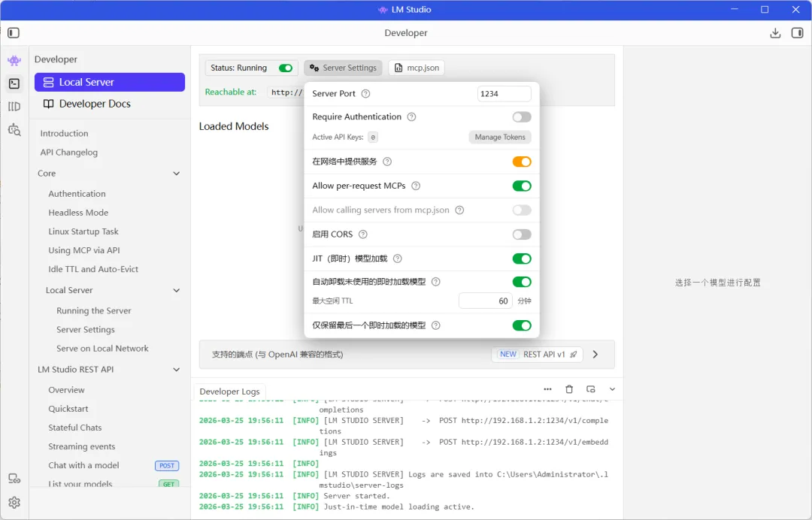The image size is (812, 520).
Task: Open Using MCP via API page
Action: coord(84,250)
